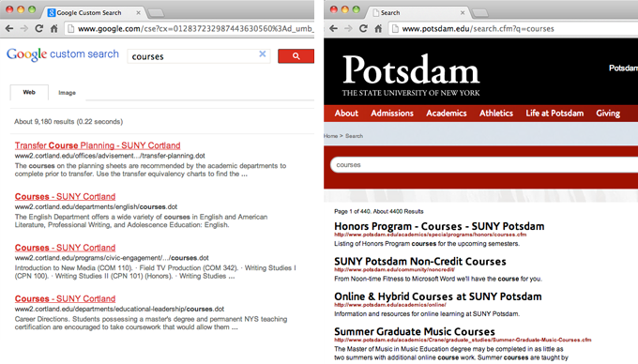Click green zoom button in Potsdam window
The width and height of the screenshot is (638, 364).
pos(357,9)
